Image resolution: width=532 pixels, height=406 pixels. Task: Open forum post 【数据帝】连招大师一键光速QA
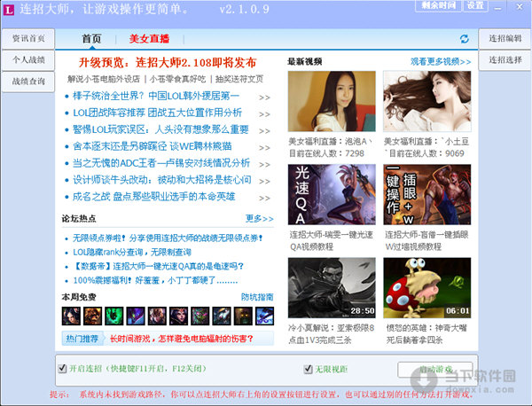158,266
